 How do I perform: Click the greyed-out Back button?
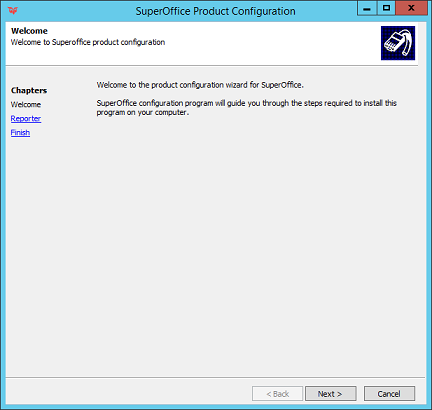(278, 394)
